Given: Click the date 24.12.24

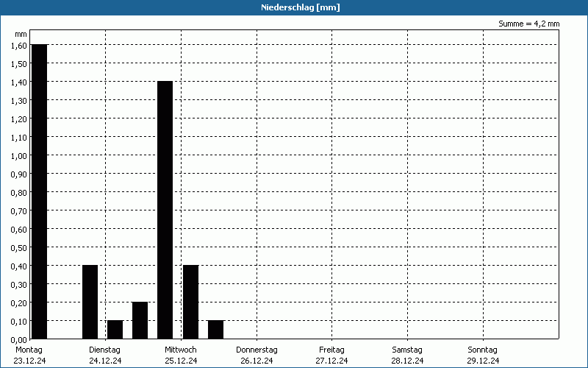Looking at the screenshot, I should [x=105, y=361].
